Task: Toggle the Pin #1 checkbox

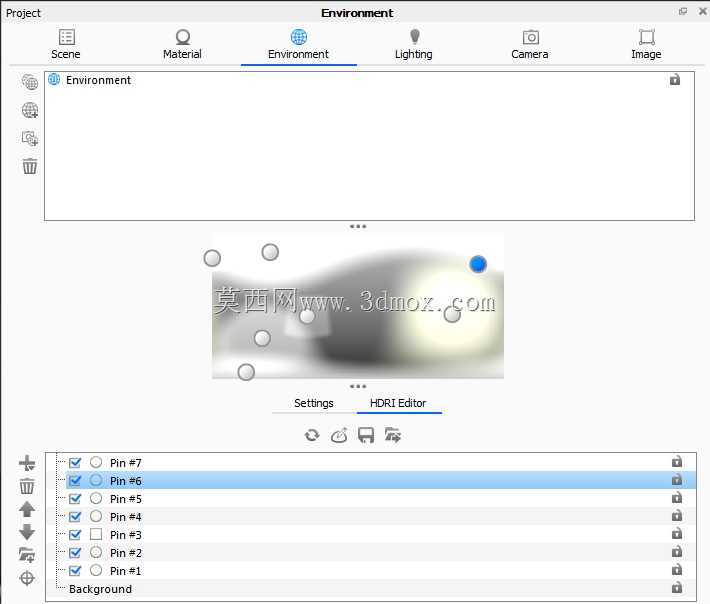Action: click(75, 570)
